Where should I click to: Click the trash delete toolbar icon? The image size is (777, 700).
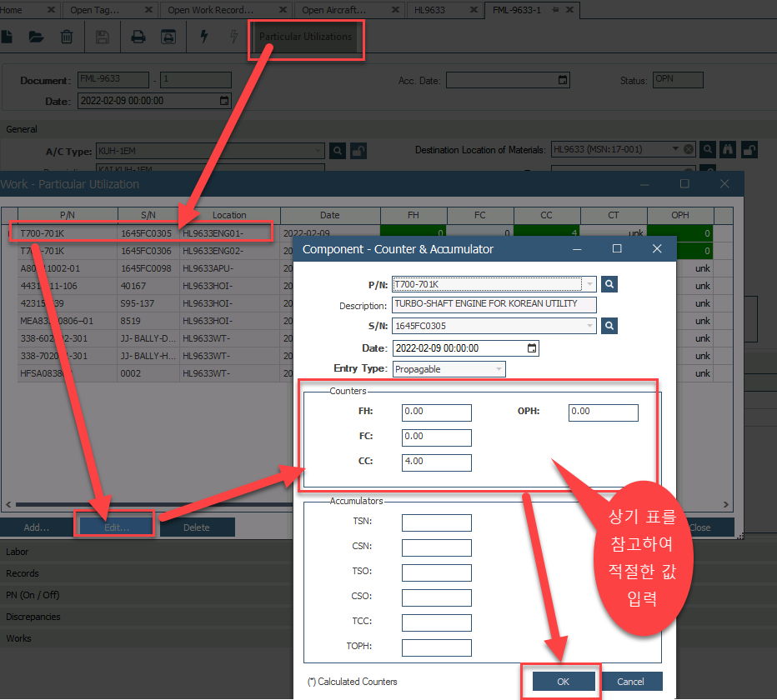tap(67, 37)
